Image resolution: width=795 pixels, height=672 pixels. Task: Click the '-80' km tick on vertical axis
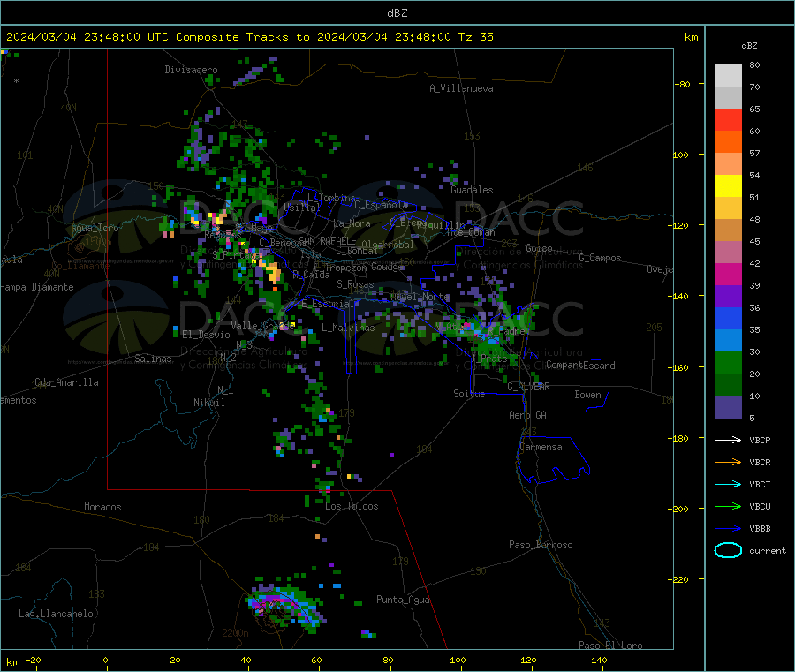683,84
